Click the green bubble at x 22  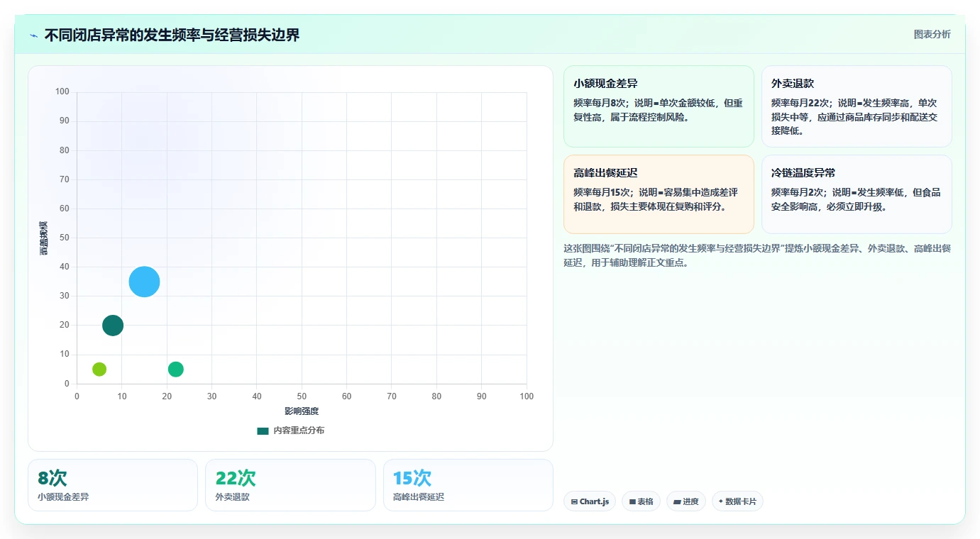(176, 369)
